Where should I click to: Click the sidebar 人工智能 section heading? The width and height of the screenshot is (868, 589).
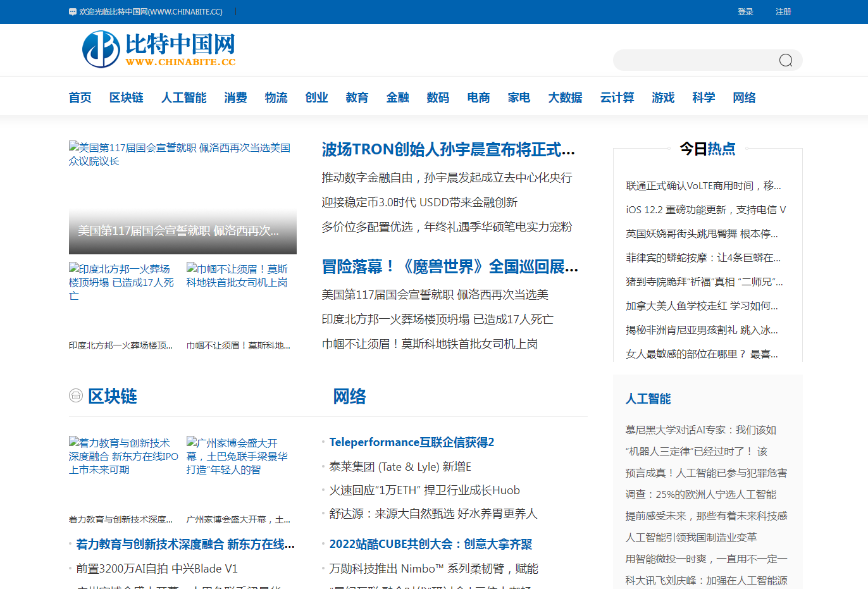tap(648, 399)
